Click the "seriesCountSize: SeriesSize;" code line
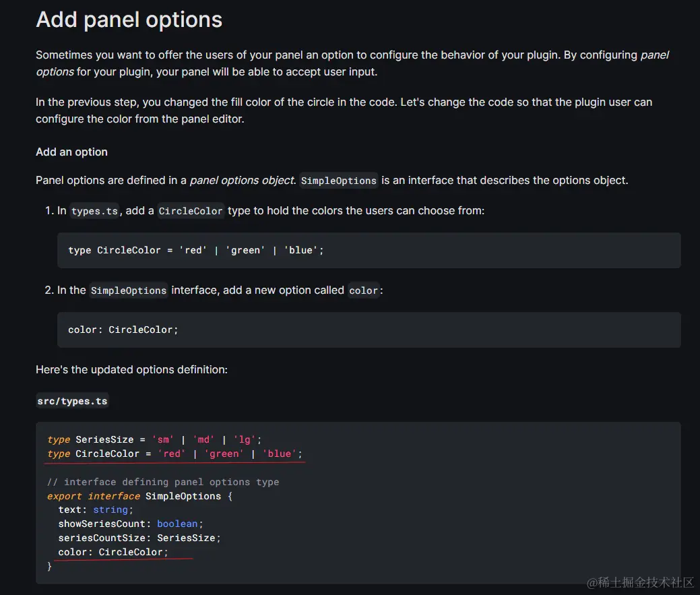The image size is (700, 595). (x=139, y=538)
